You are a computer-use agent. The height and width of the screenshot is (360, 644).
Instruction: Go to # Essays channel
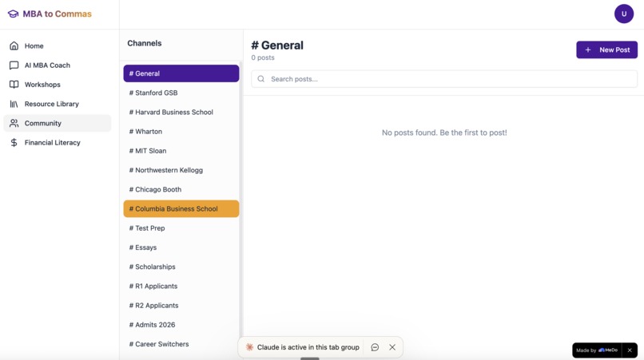click(x=181, y=247)
